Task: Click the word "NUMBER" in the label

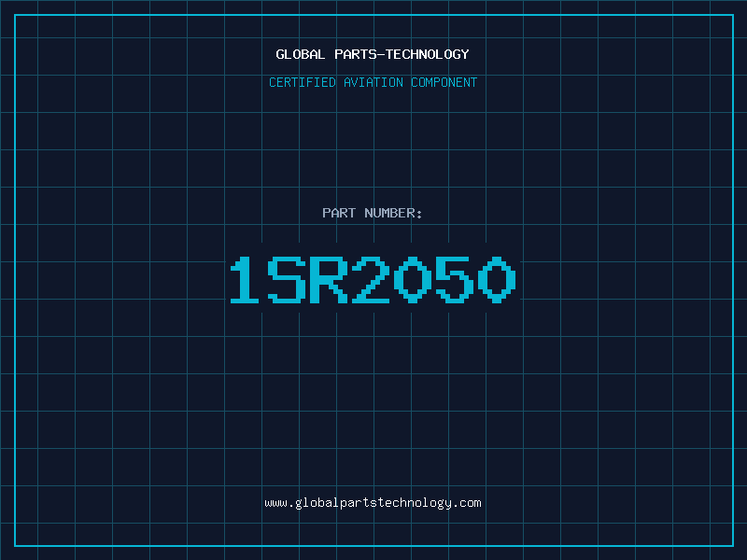Action: (x=389, y=213)
